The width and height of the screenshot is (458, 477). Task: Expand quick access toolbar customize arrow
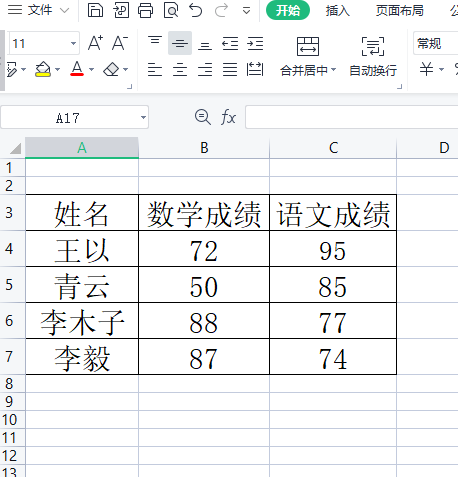click(246, 11)
